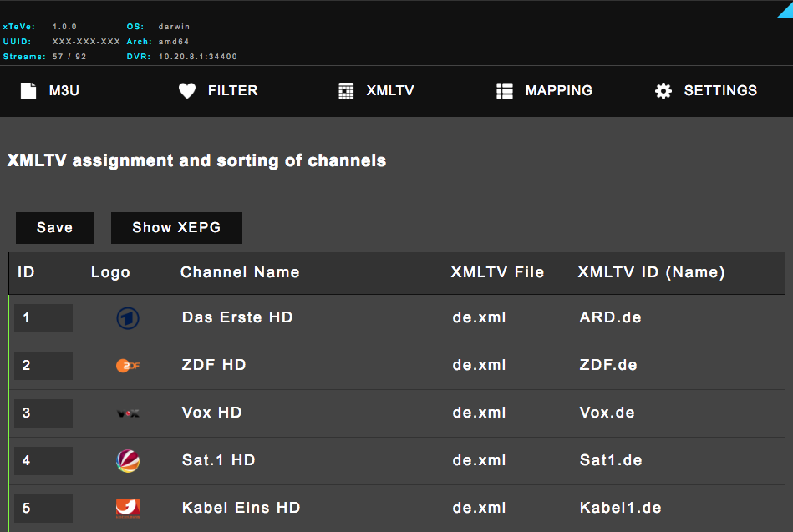Click de.xml file for Kabel Eins HD
This screenshot has height=532, width=793.
[x=479, y=508]
